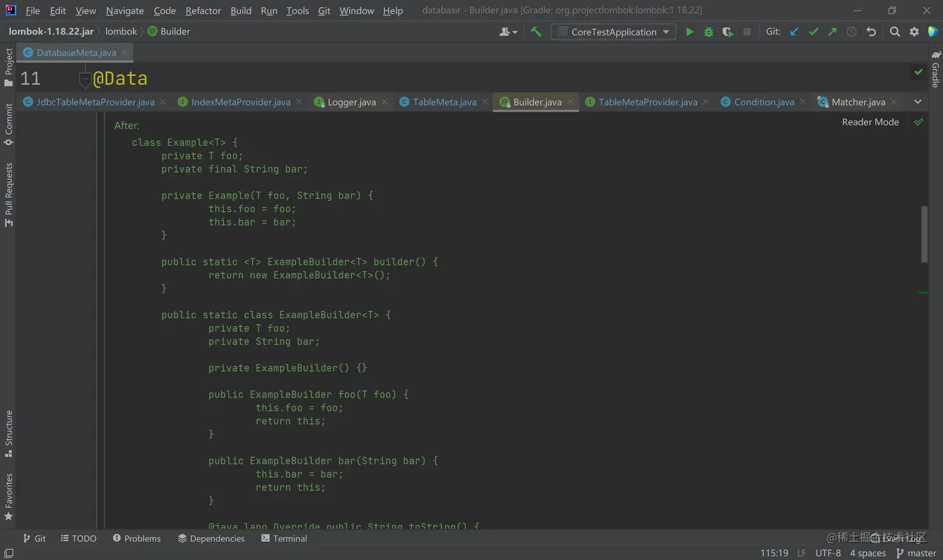
Task: Click the caret position 115:19 in status bar
Action: point(774,553)
